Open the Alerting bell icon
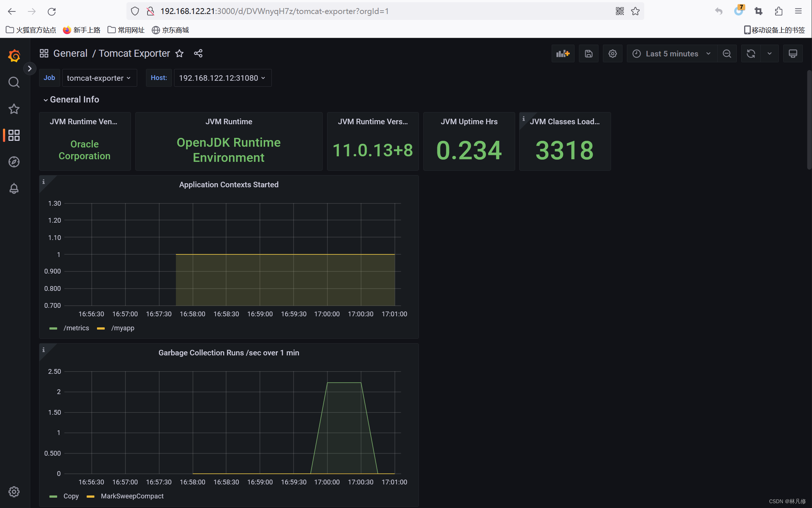812x508 pixels. (x=14, y=188)
